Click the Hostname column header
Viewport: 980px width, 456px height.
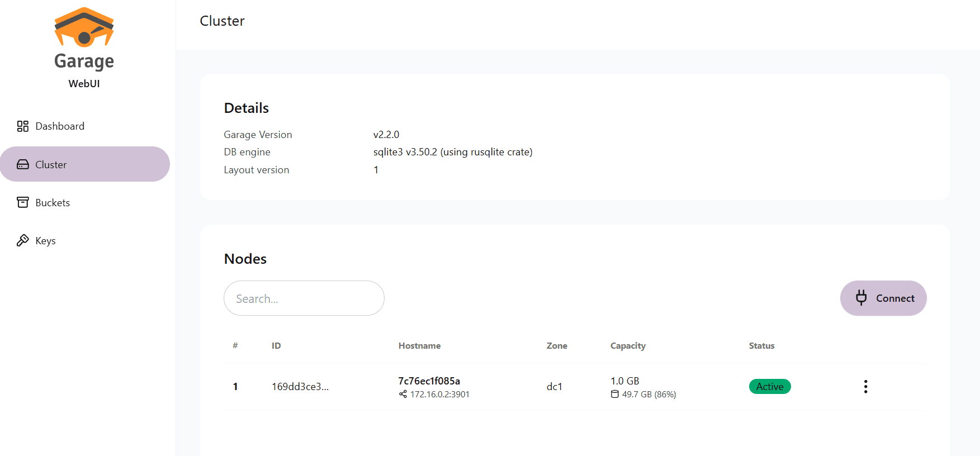[x=419, y=346]
